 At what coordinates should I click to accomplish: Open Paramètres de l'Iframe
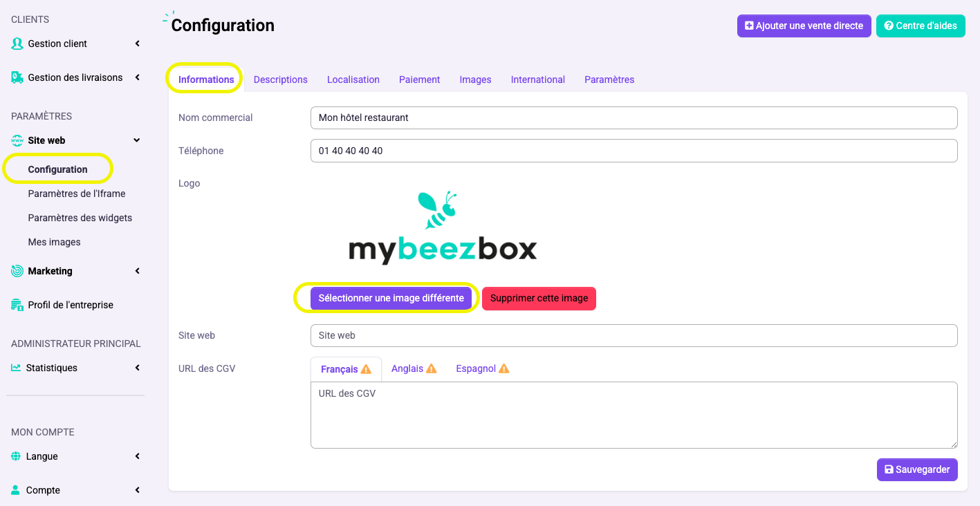click(x=77, y=194)
